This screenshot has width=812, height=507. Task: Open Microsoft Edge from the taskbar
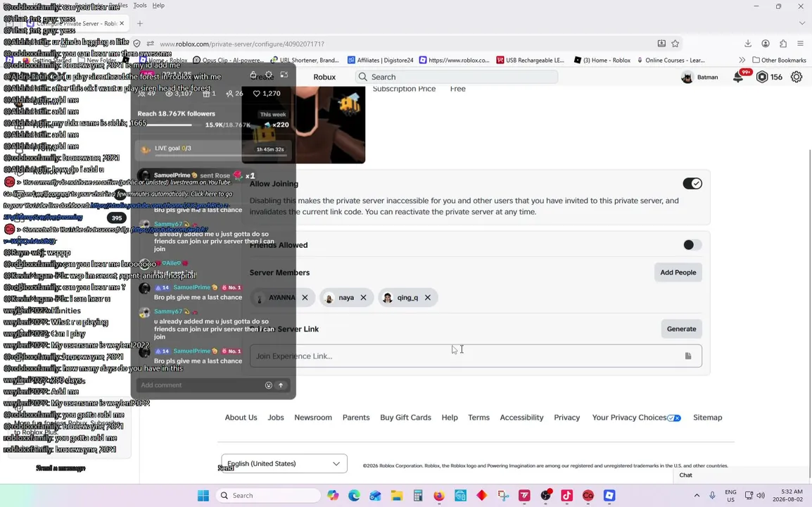pyautogui.click(x=354, y=496)
